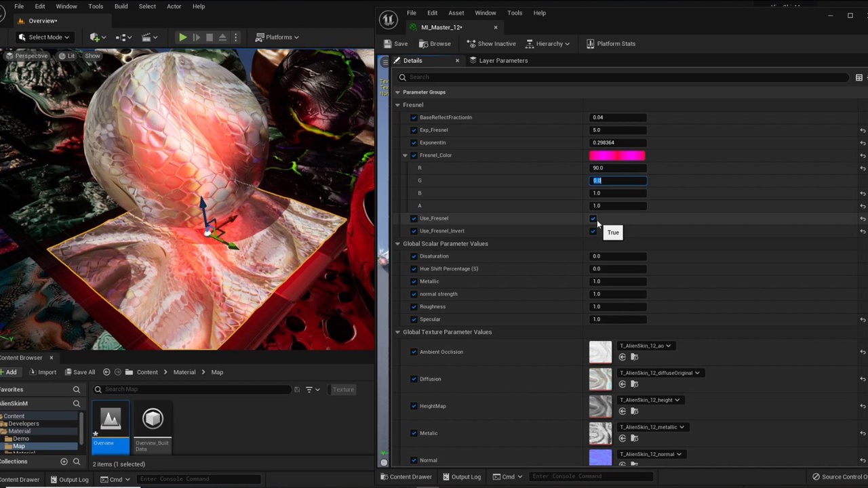Open the Hierarchy dropdown
Viewport: 868px width, 488px height.
click(548, 44)
